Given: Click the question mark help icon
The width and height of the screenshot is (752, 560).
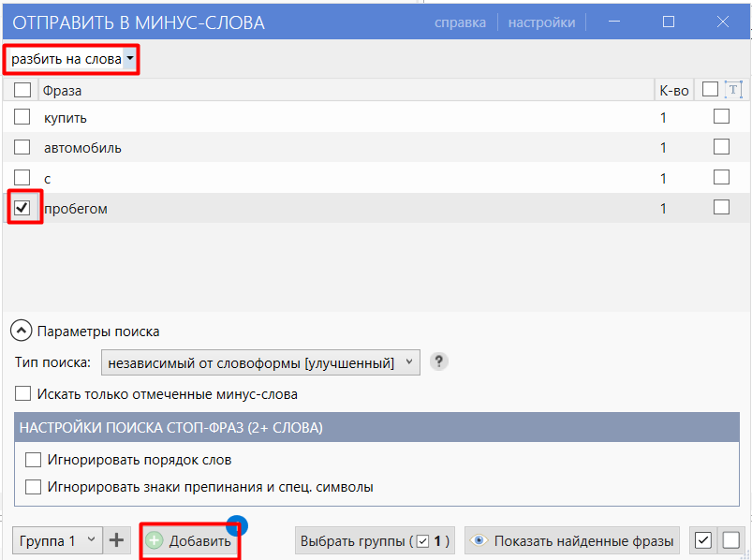Looking at the screenshot, I should tap(439, 361).
